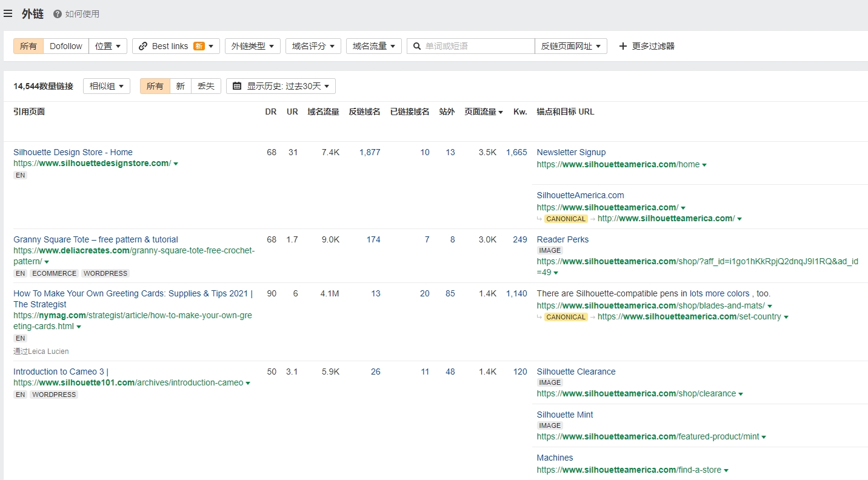868x480 pixels.
Task: Sort by Kw. column header
Action: 520,112
